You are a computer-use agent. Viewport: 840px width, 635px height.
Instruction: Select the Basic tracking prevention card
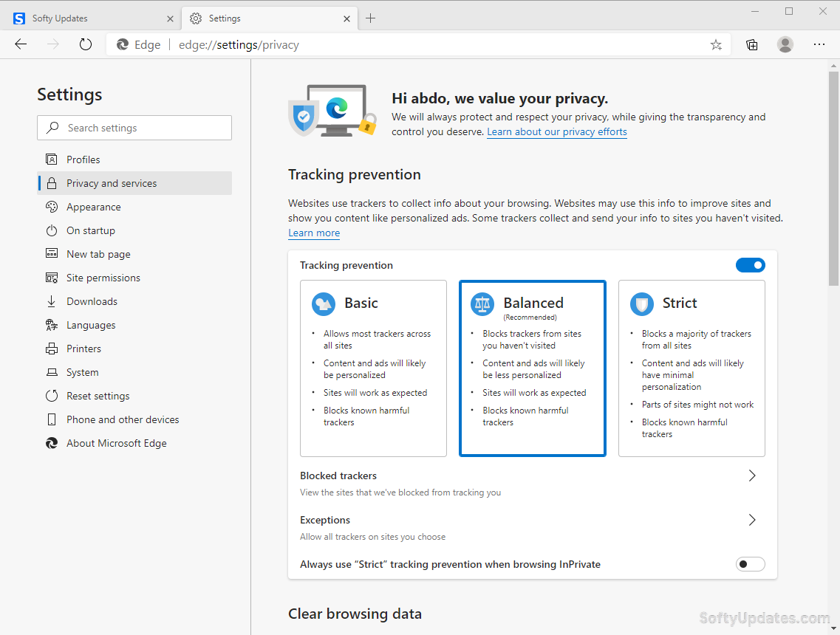coord(373,368)
